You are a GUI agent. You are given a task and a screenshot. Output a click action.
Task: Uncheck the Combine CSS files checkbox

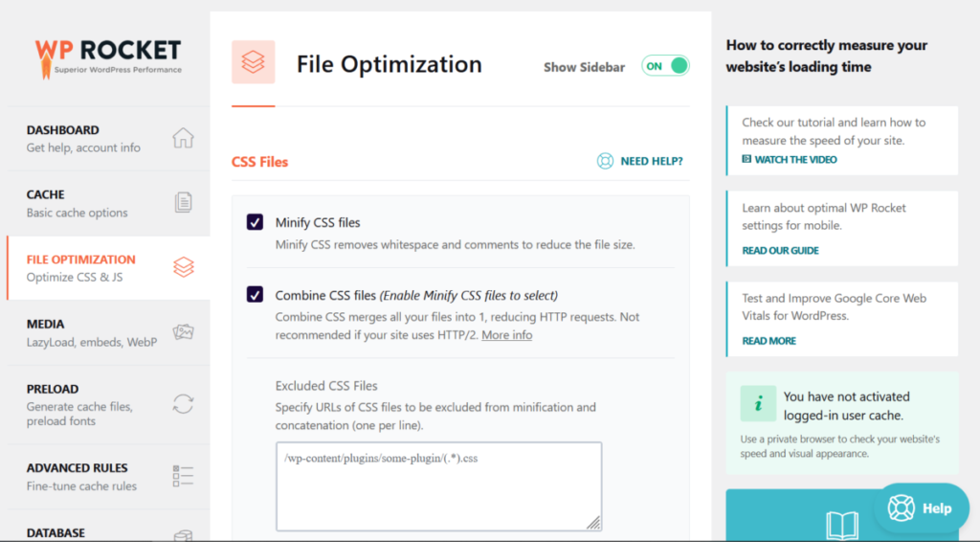pyautogui.click(x=256, y=295)
